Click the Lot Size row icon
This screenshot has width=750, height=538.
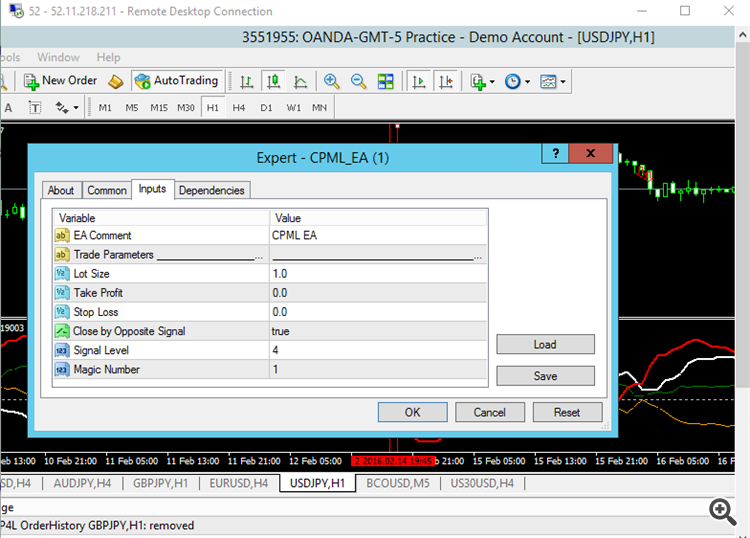coord(62,274)
